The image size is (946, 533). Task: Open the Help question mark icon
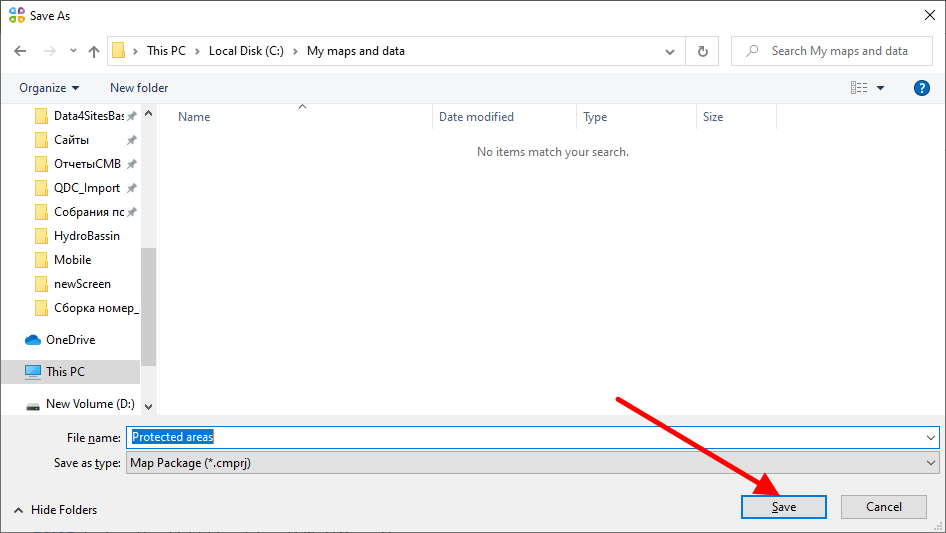point(922,88)
